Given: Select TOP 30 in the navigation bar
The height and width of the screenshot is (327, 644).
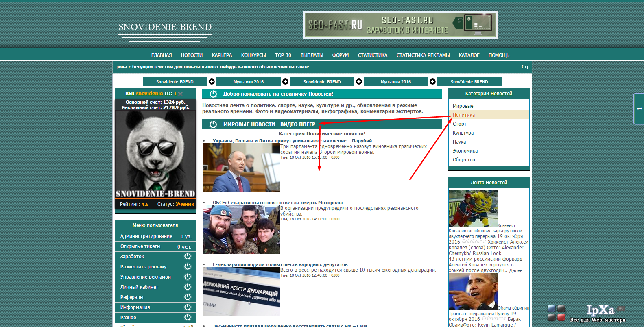Looking at the screenshot, I should [x=283, y=55].
